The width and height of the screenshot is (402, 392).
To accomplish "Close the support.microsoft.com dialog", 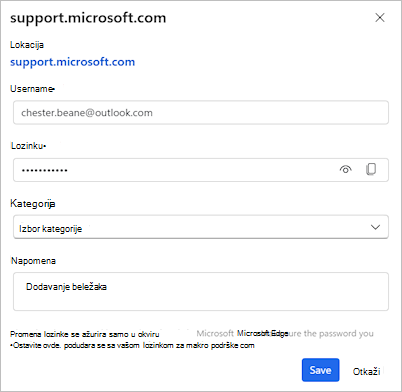I will click(380, 18).
